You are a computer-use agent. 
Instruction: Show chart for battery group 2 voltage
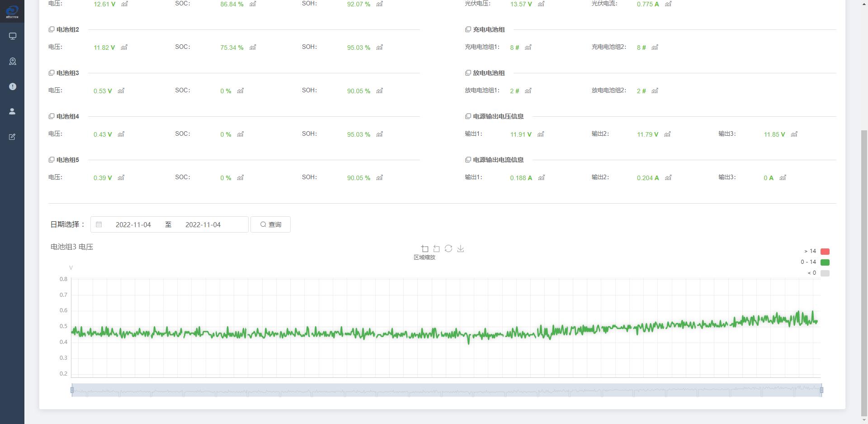click(124, 48)
